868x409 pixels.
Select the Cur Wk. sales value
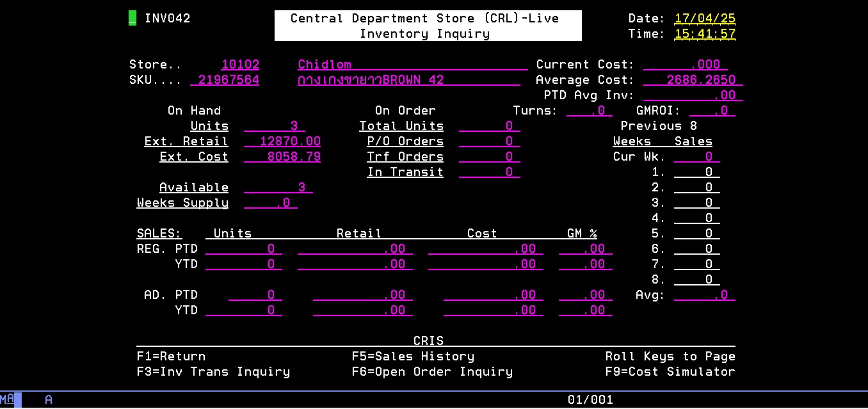point(696,157)
